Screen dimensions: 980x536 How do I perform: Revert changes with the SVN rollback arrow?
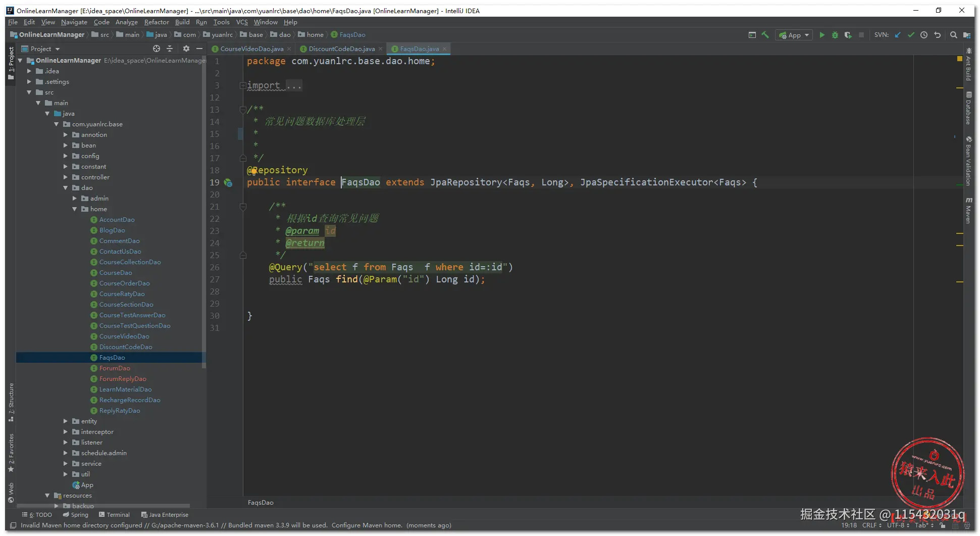point(938,35)
